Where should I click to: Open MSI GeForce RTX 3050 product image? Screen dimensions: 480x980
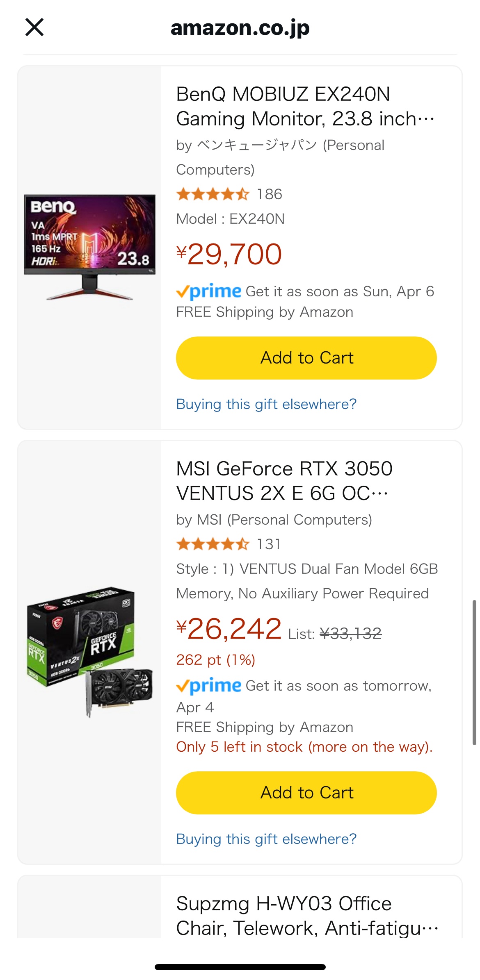pos(90,652)
